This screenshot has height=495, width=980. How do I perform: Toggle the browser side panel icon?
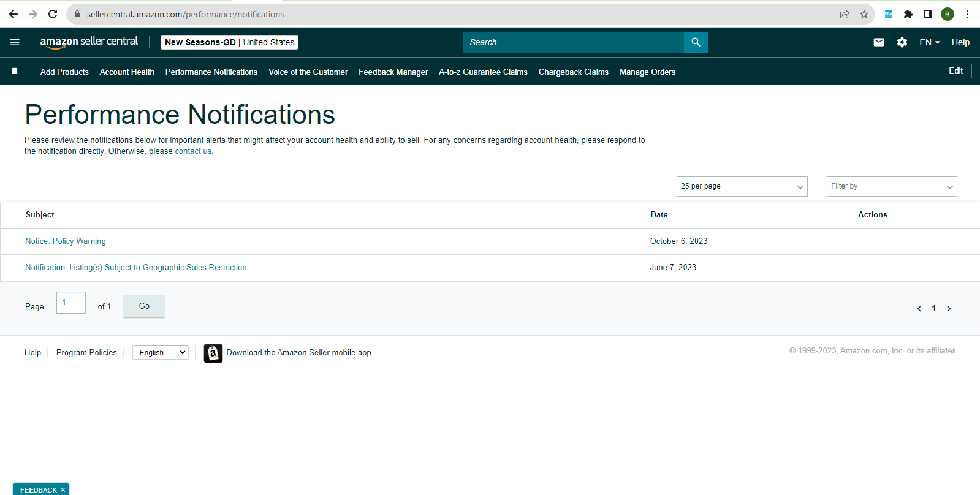(x=928, y=14)
